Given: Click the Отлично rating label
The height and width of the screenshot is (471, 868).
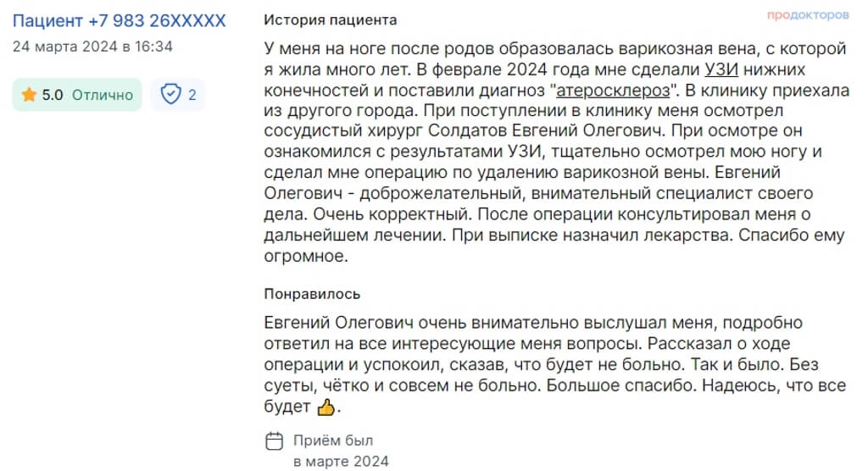Looking at the screenshot, I should [103, 95].
